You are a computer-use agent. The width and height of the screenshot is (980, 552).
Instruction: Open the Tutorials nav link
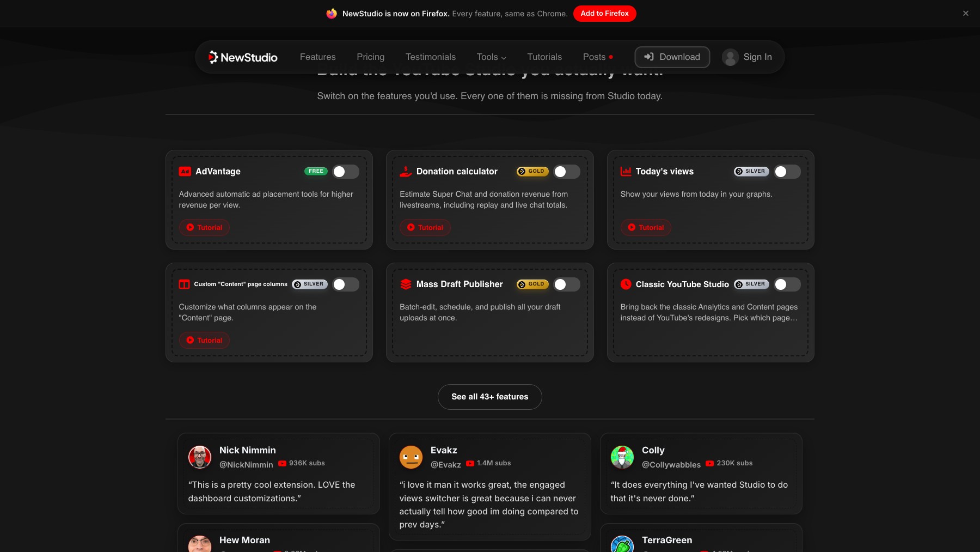[x=544, y=57]
